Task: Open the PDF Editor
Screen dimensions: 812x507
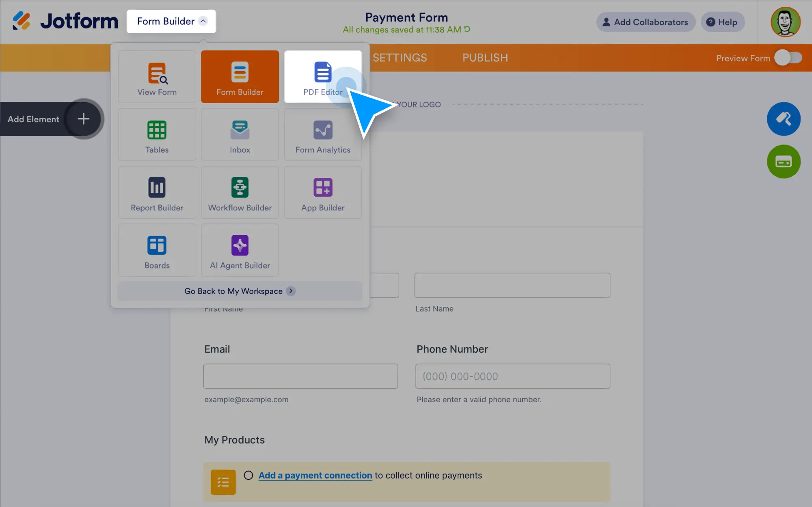Action: pyautogui.click(x=323, y=76)
